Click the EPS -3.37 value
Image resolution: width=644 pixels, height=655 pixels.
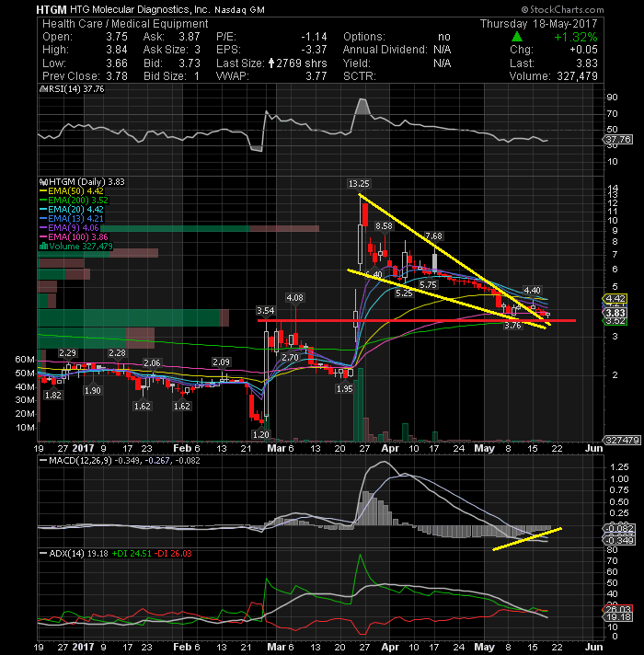[x=314, y=50]
